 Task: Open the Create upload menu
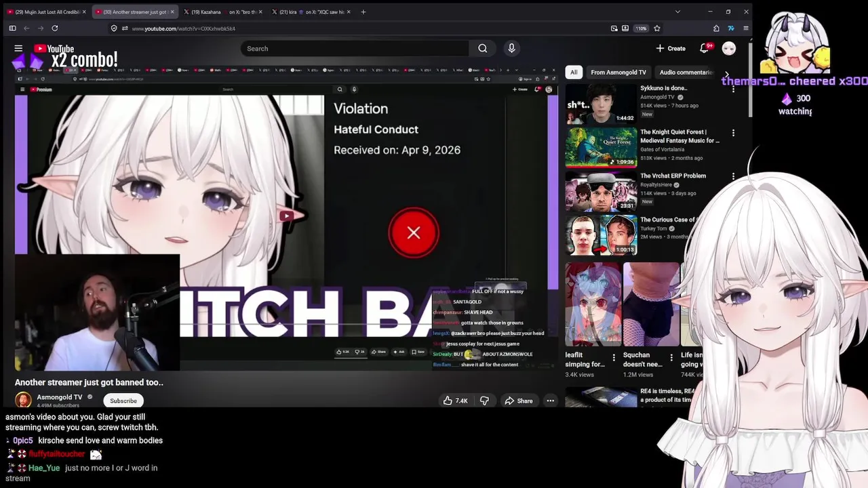(671, 49)
